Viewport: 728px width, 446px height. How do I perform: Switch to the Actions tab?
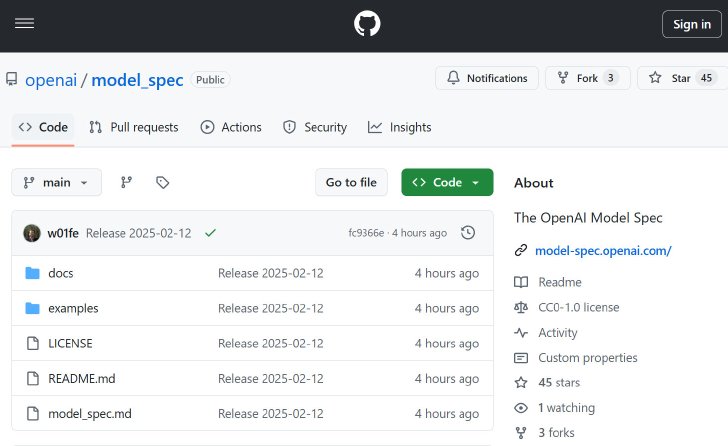pos(231,127)
